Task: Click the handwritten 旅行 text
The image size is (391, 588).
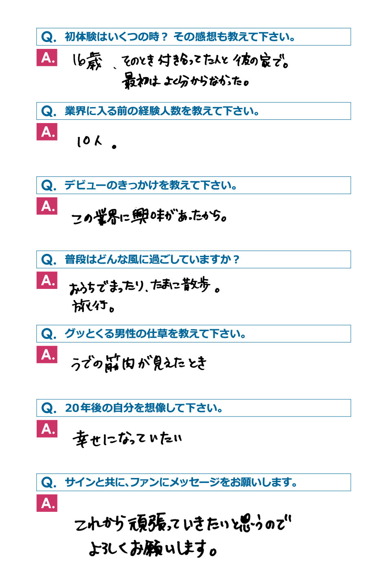Action: pos(93,306)
